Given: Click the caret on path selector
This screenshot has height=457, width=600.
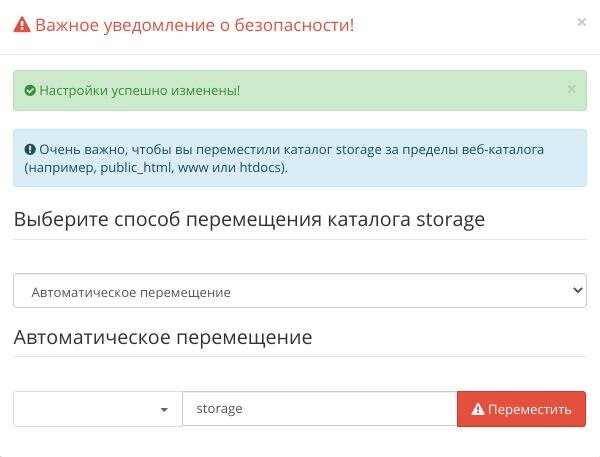Looking at the screenshot, I should click(164, 410).
